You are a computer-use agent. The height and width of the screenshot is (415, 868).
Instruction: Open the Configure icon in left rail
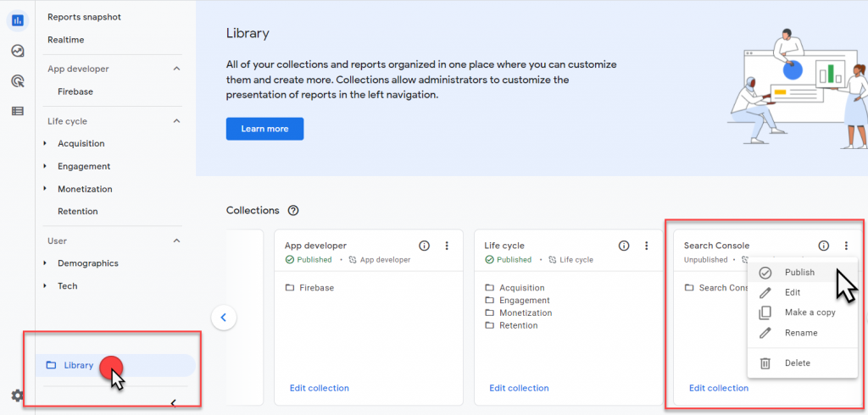(18, 111)
